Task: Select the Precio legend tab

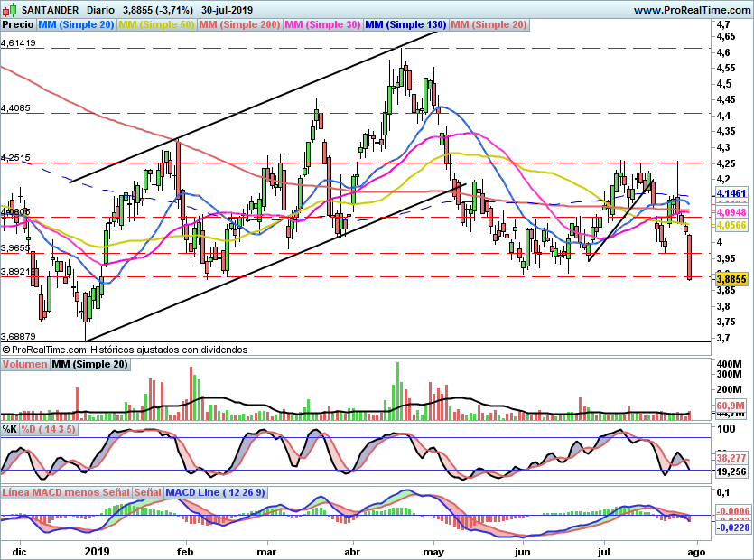Action: [x=18, y=24]
